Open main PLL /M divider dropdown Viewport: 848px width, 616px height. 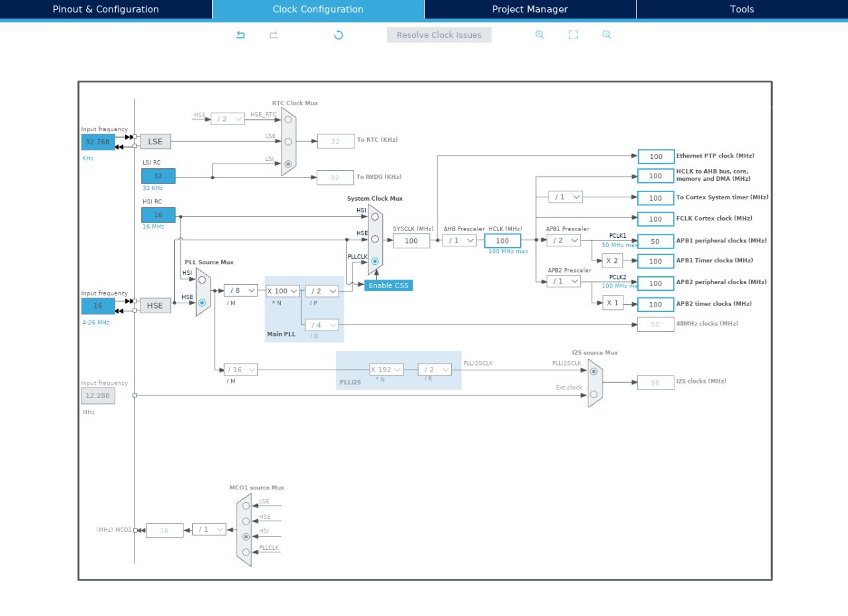coord(241,291)
